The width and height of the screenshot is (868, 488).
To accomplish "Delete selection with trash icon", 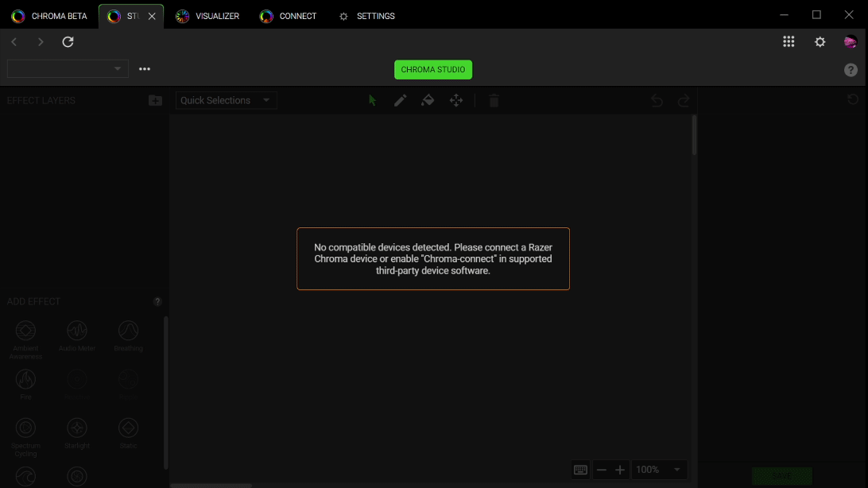I will point(494,100).
